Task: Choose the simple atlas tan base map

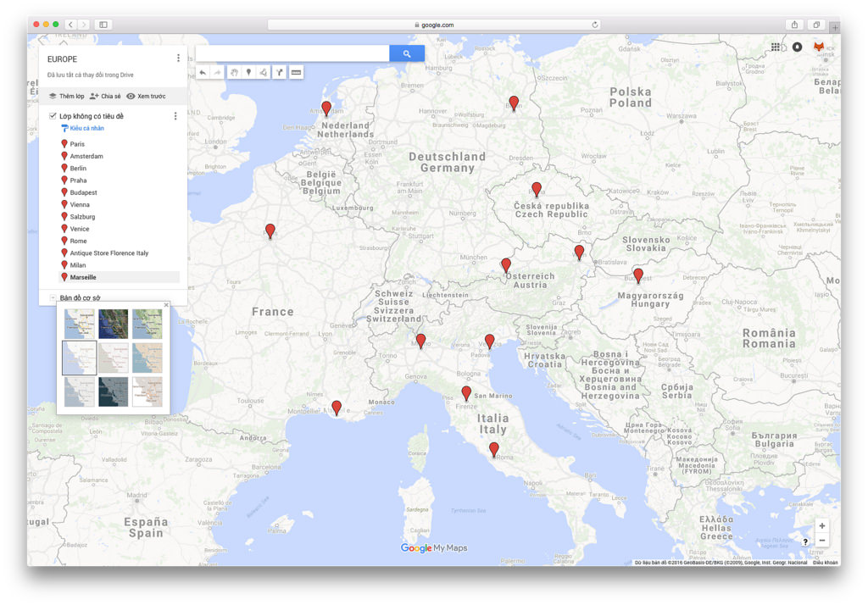Action: coord(147,358)
